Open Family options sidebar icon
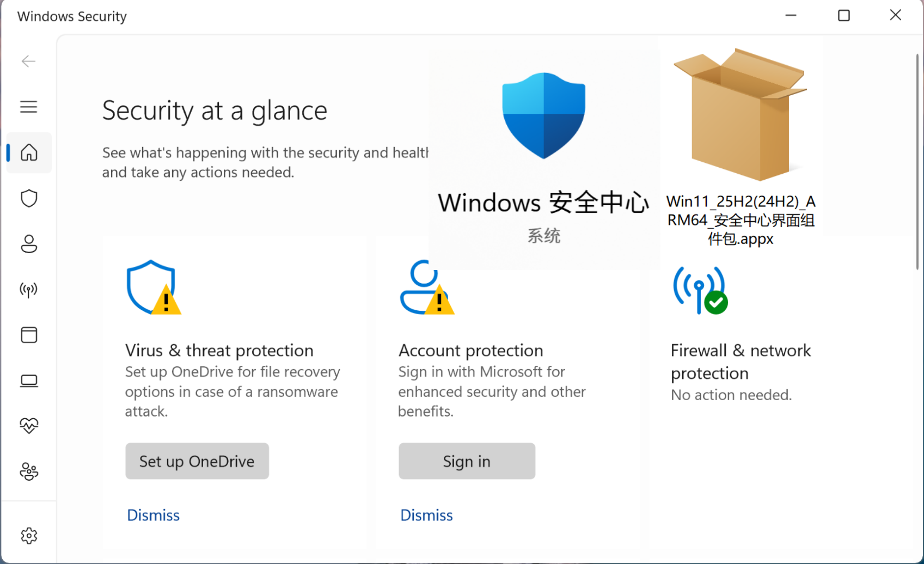The height and width of the screenshot is (564, 924). point(29,471)
